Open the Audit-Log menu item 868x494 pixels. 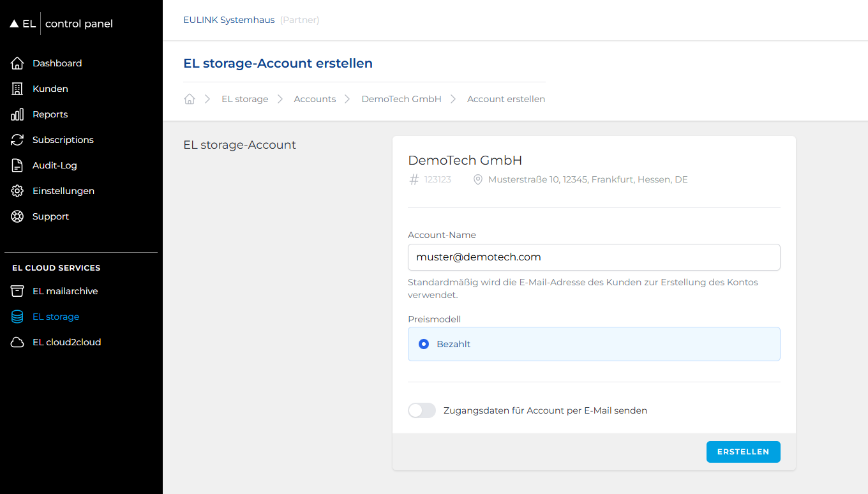coord(54,165)
